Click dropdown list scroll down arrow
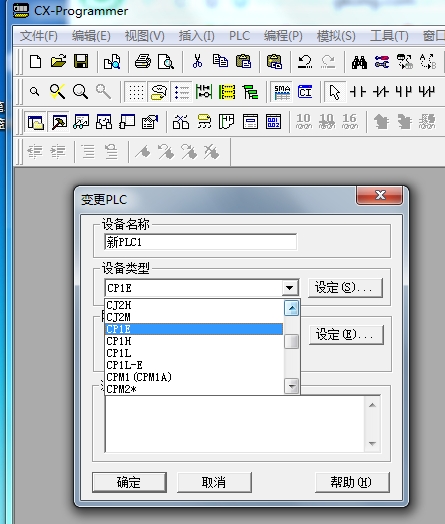Image resolution: width=445 pixels, height=524 pixels. [x=292, y=386]
